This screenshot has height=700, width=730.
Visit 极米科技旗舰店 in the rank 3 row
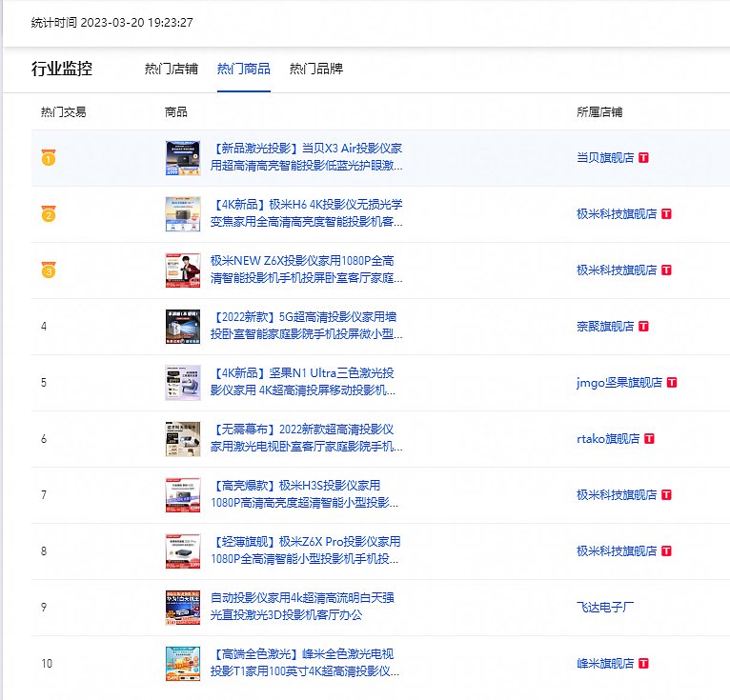coord(617,270)
